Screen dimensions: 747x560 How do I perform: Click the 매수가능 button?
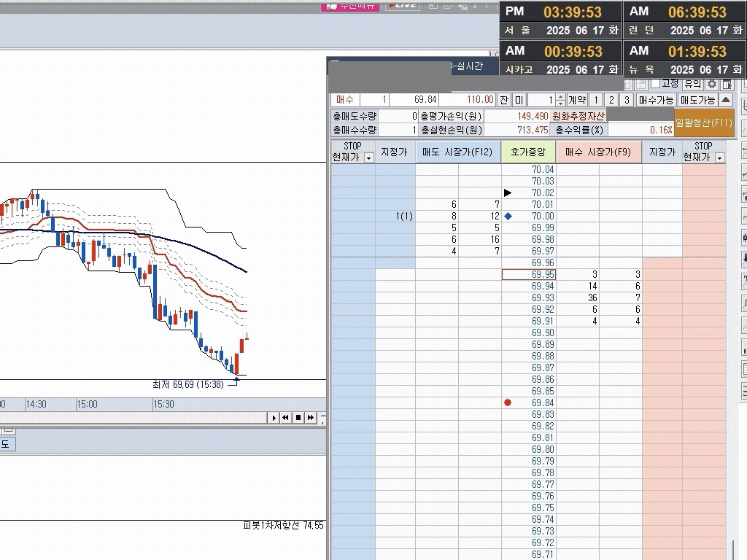click(x=656, y=100)
